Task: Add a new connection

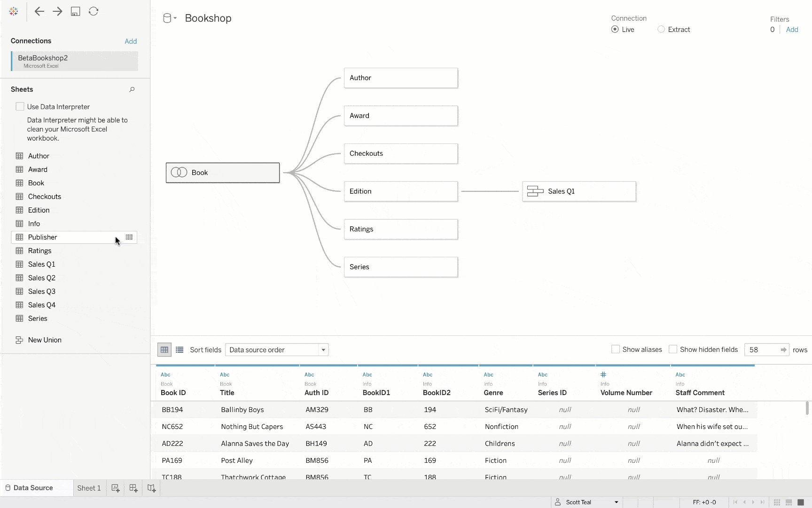Action: click(131, 41)
